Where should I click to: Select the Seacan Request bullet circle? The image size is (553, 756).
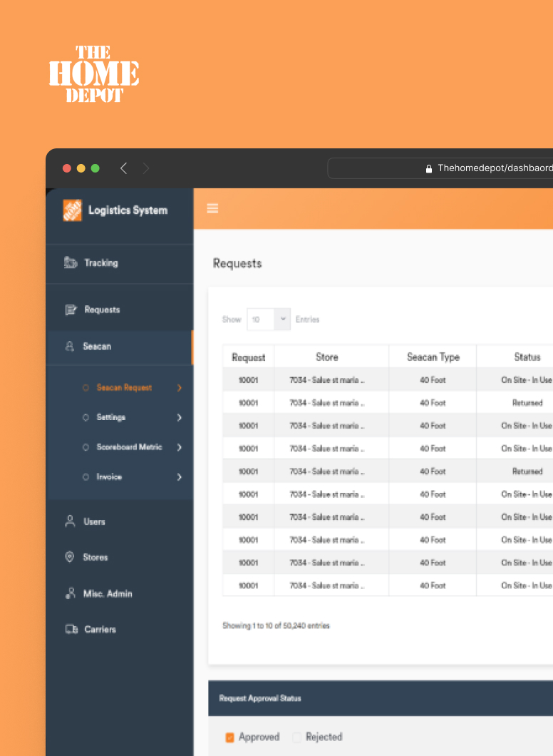(x=86, y=388)
